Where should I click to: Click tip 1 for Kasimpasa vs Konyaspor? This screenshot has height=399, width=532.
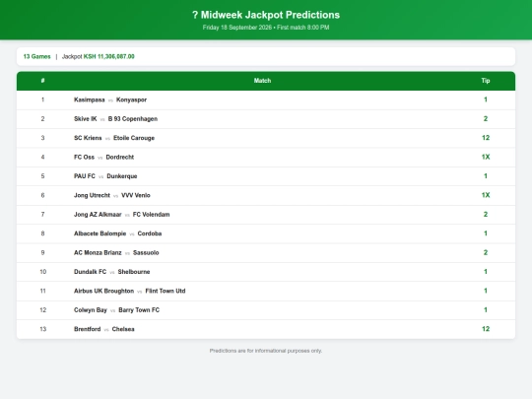coord(486,100)
